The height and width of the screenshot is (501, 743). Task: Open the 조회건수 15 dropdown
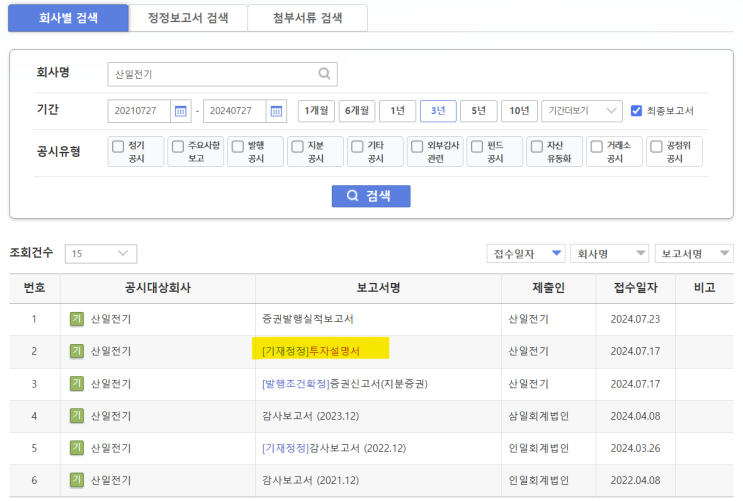coord(101,254)
